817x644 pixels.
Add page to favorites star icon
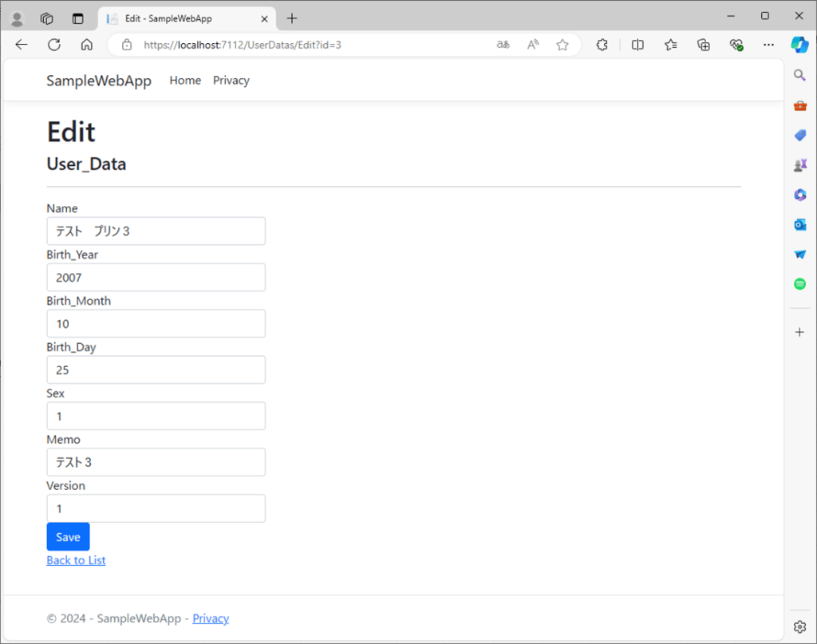click(562, 45)
